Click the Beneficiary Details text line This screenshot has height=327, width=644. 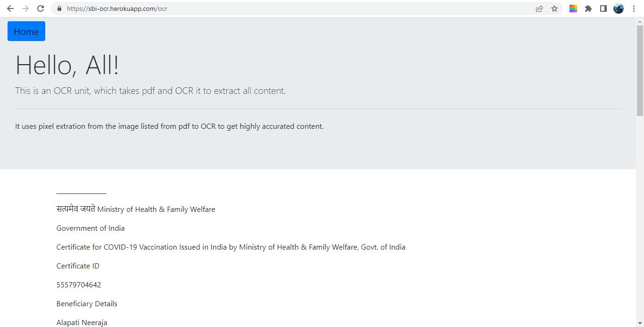[x=87, y=304]
